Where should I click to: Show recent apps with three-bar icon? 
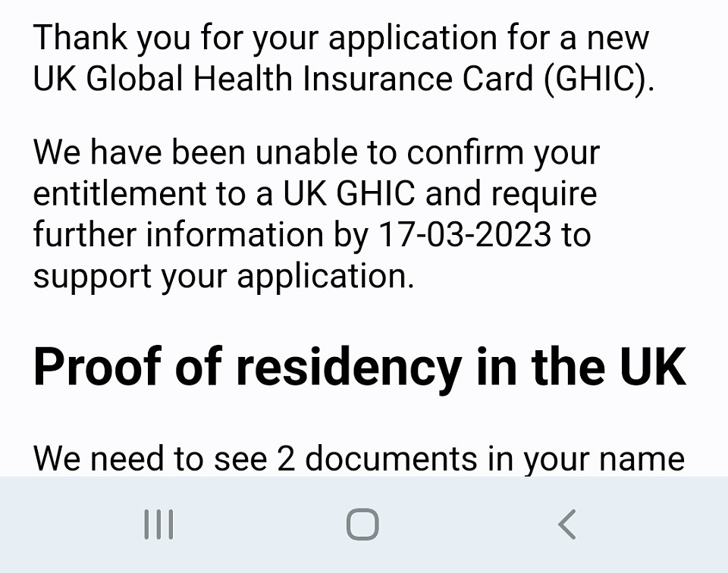(158, 524)
